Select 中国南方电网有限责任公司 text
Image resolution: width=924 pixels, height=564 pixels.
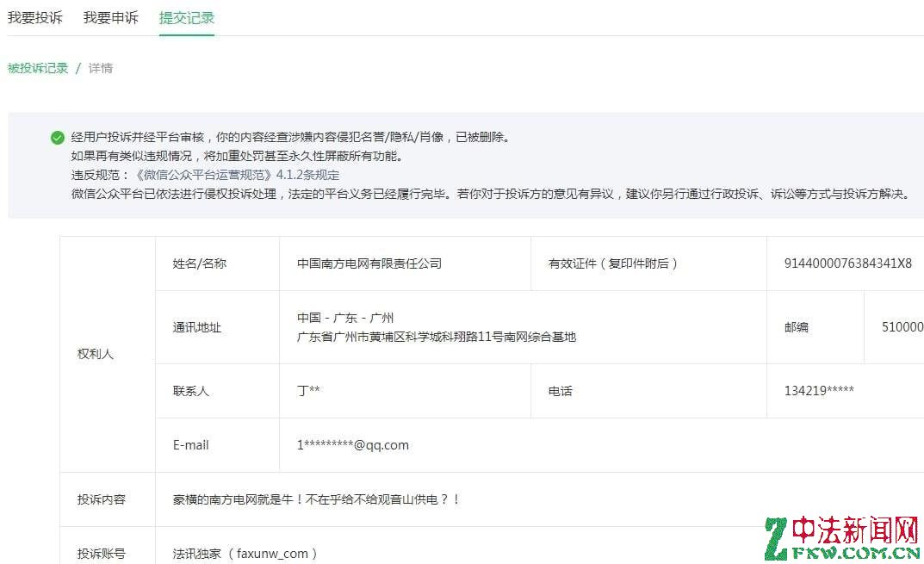click(369, 263)
